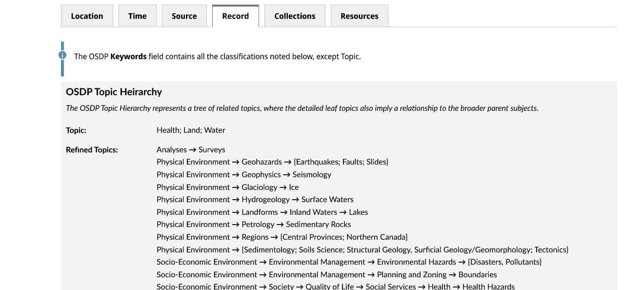Image resolution: width=644 pixels, height=290 pixels.
Task: Click Landforms → Inland Waters → Lakes row
Action: [x=262, y=212]
